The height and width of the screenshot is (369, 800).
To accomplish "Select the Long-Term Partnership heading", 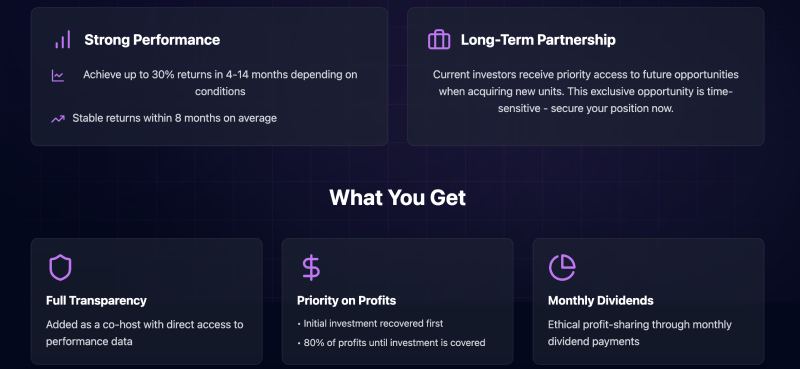I will pyautogui.click(x=538, y=40).
